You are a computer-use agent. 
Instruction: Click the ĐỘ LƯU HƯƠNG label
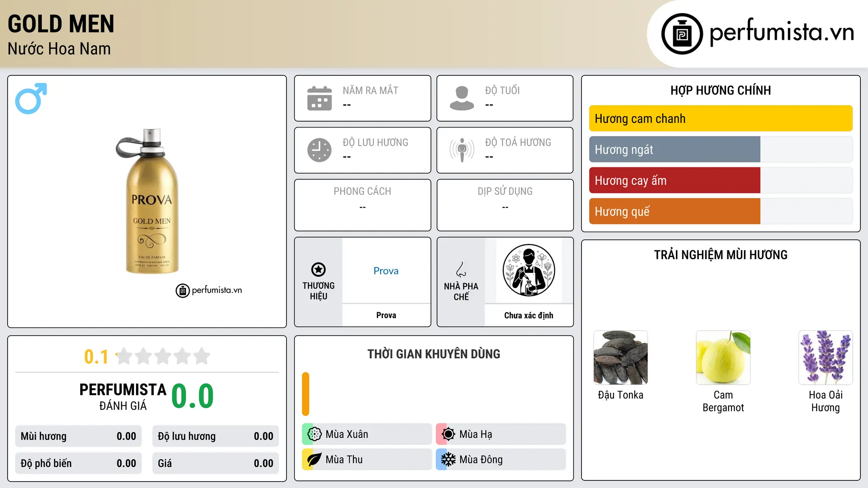[x=376, y=142]
